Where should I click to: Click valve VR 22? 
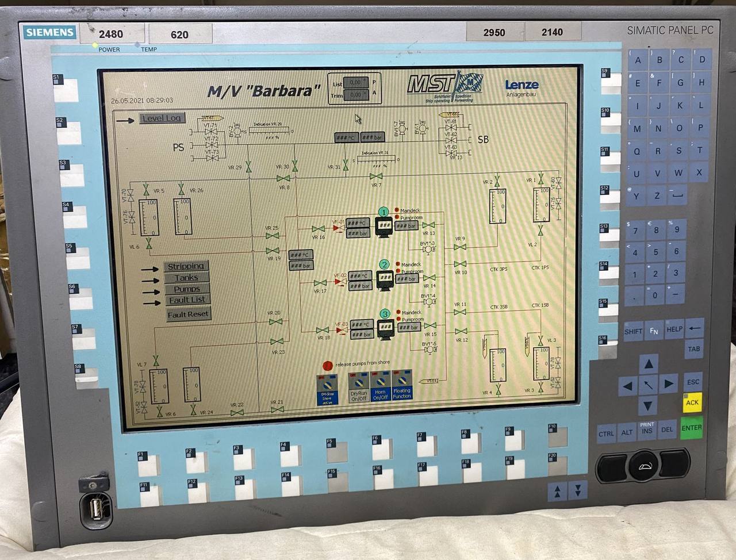coord(237,412)
